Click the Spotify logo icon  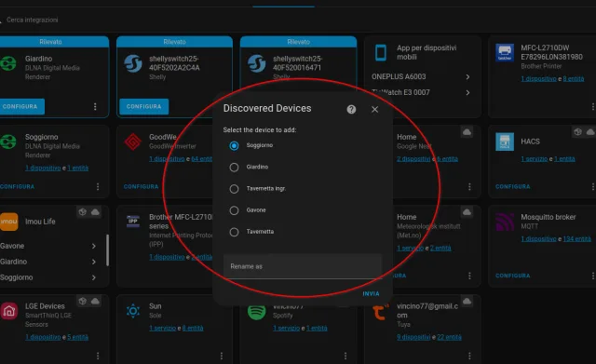pos(257,312)
